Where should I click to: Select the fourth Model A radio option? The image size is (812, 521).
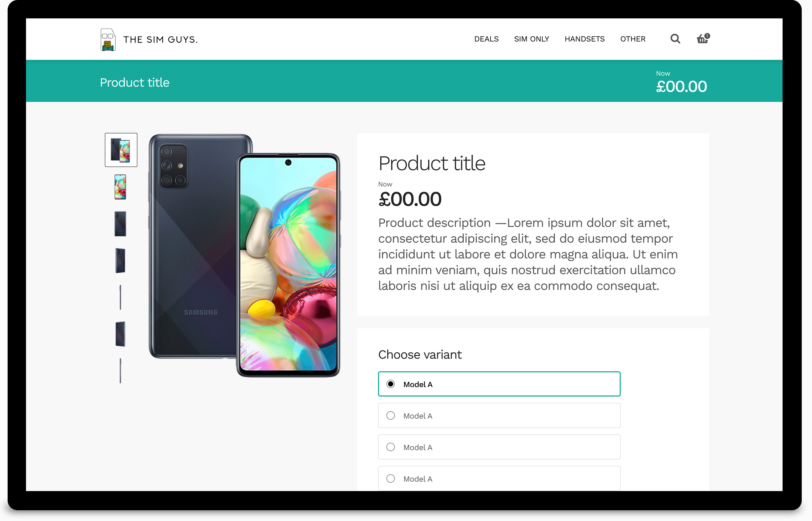tap(499, 478)
